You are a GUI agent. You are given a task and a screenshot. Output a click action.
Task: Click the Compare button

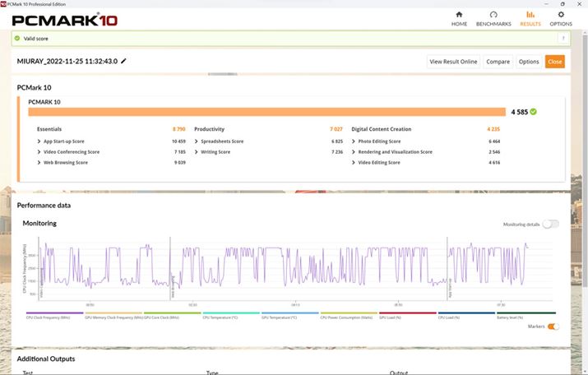click(x=498, y=62)
